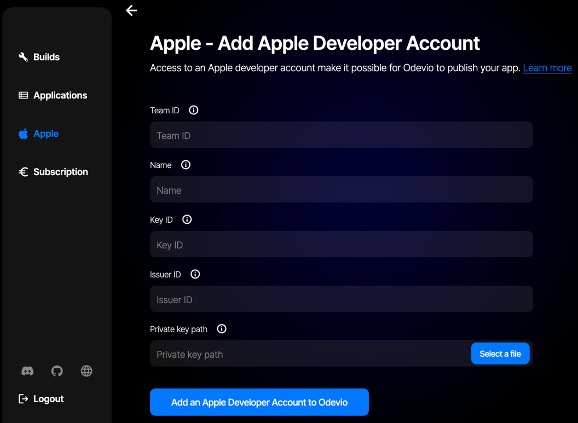This screenshot has width=578, height=423.
Task: Open the Subscription section
Action: [53, 172]
